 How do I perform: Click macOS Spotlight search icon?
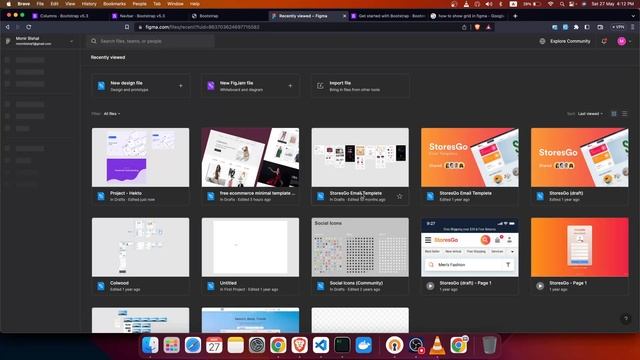(562, 4)
